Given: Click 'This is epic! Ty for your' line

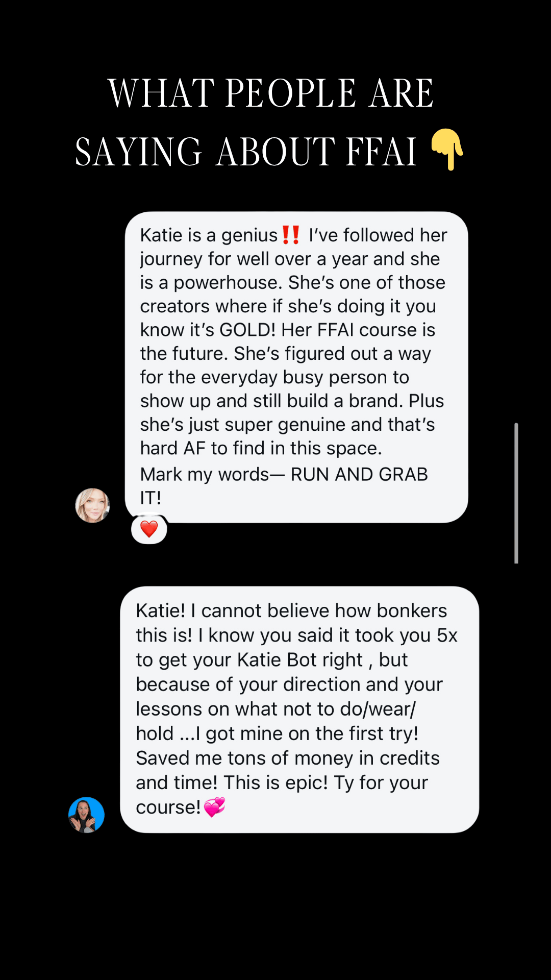Looking at the screenshot, I should point(326,782).
